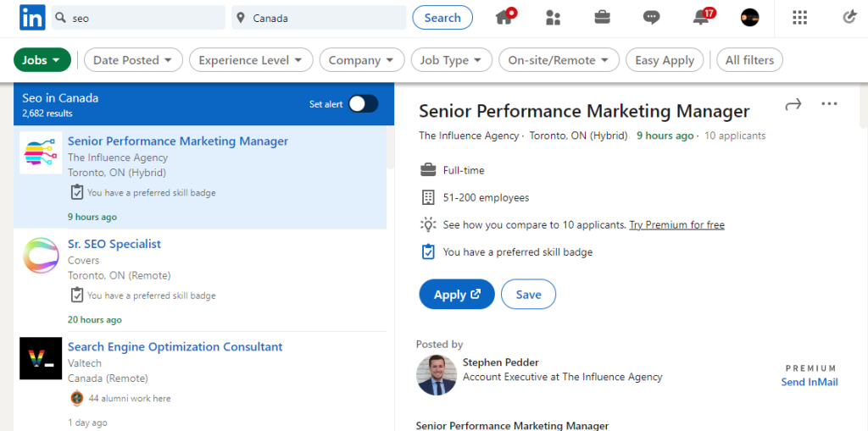Click Stephen Pedder's profile photo

click(437, 374)
